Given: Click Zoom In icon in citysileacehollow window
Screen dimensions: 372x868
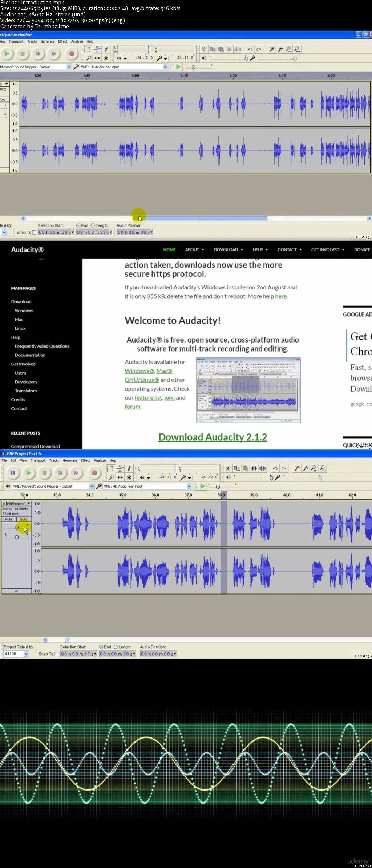Looking at the screenshot, I should [272, 49].
